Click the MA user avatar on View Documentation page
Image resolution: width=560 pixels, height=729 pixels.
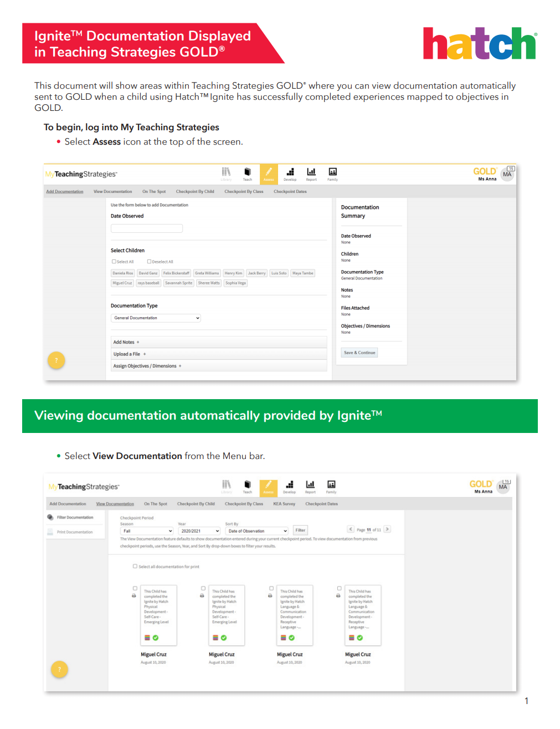(503, 487)
